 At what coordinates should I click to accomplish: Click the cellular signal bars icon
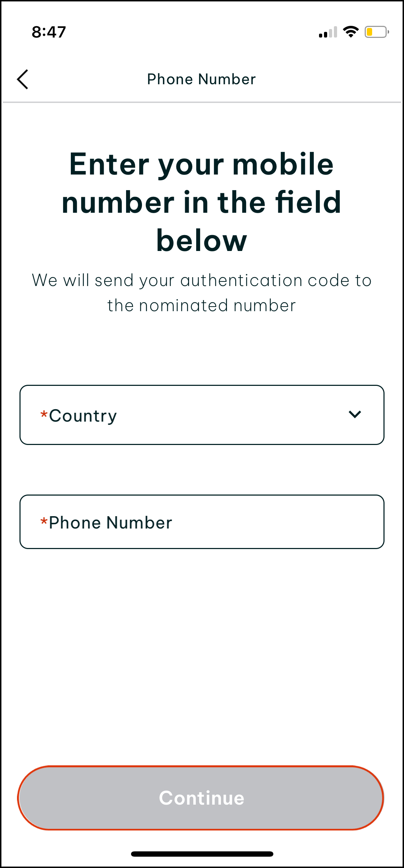click(x=328, y=33)
